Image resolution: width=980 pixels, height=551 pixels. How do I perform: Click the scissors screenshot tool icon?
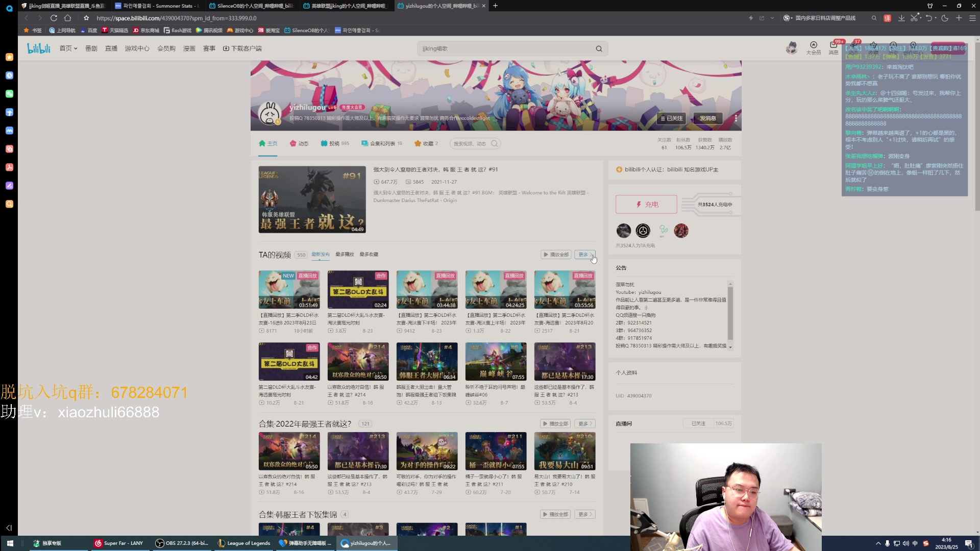click(x=914, y=18)
